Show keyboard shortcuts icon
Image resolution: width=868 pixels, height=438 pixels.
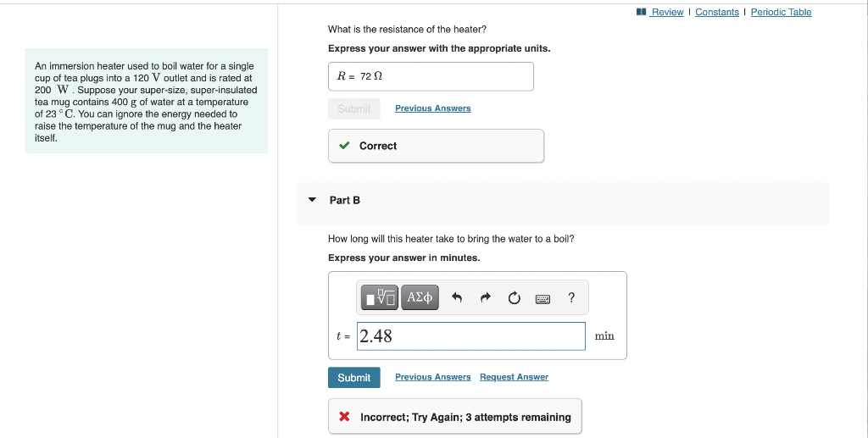point(542,298)
